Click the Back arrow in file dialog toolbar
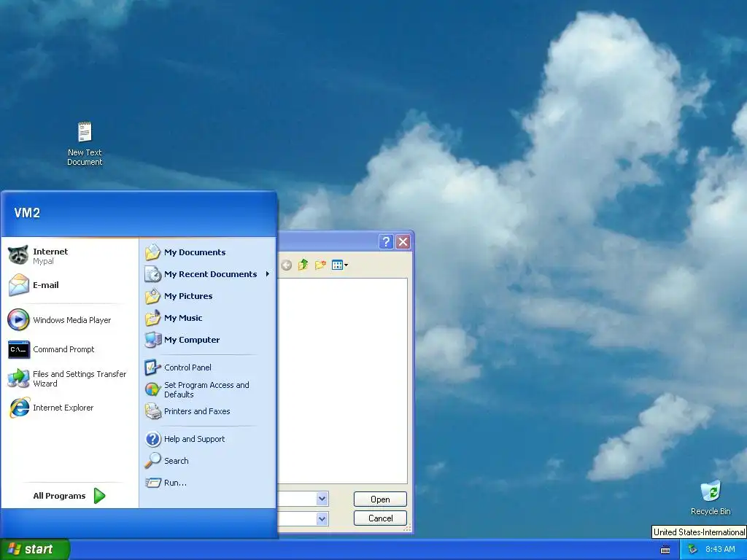747x560 pixels. click(x=286, y=265)
